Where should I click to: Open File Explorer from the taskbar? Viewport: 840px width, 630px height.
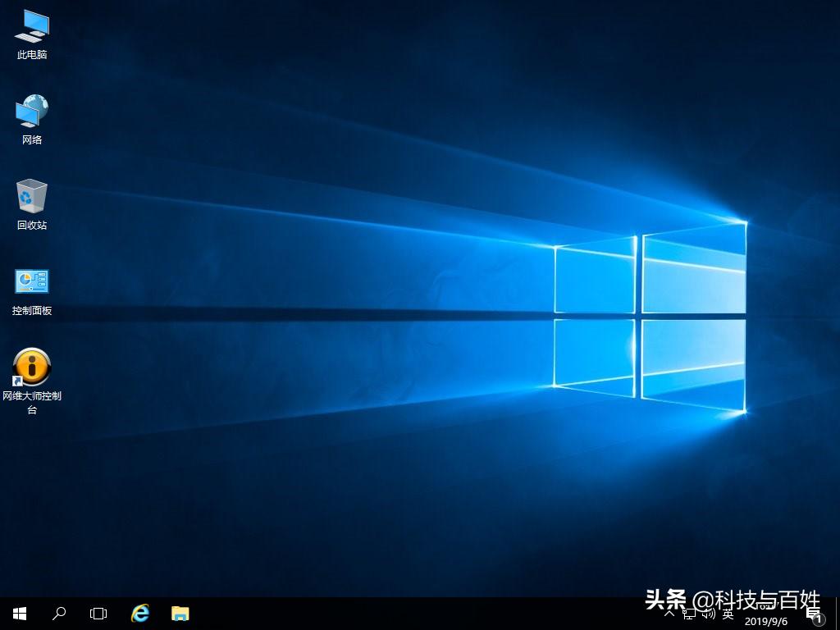(x=179, y=613)
